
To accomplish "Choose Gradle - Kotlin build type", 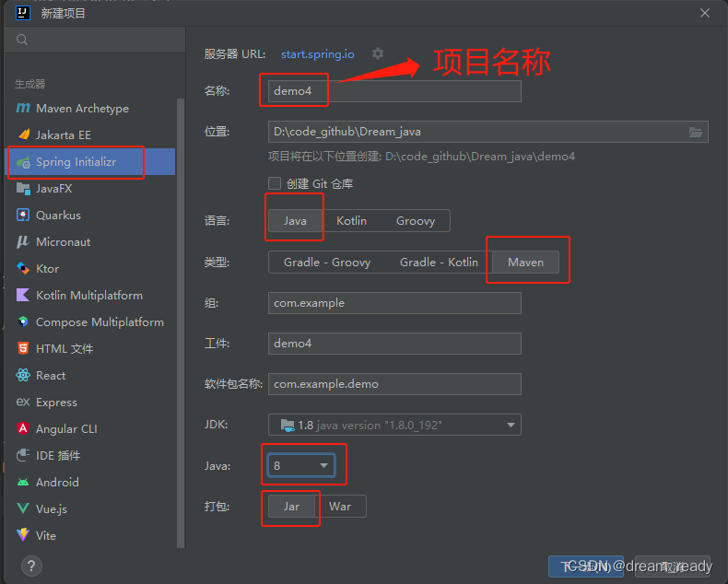I will (439, 263).
